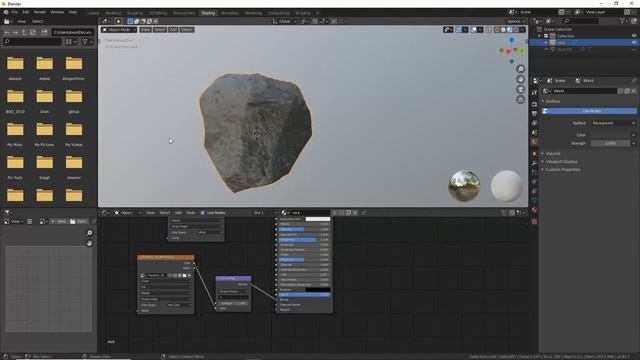The height and width of the screenshot is (360, 640).
Task: Click World Strength value slider
Action: tap(611, 143)
